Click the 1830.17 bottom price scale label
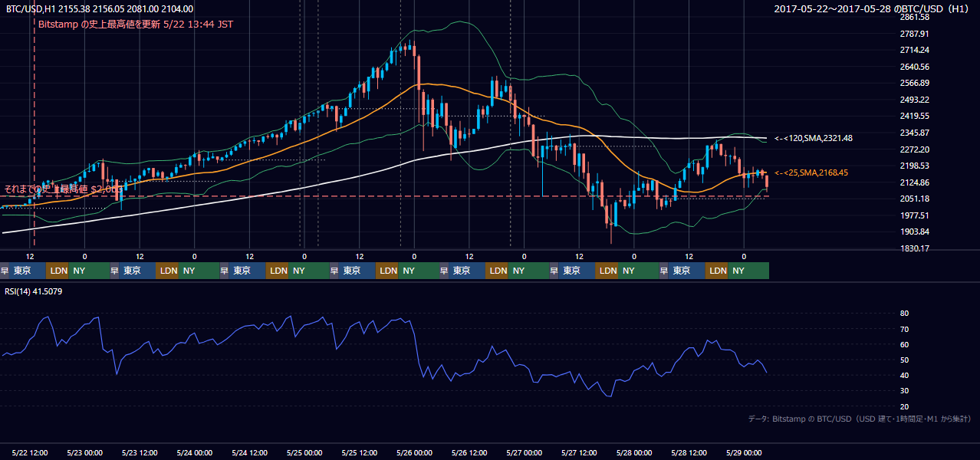Screen dimensions: 980x460 (x=914, y=248)
